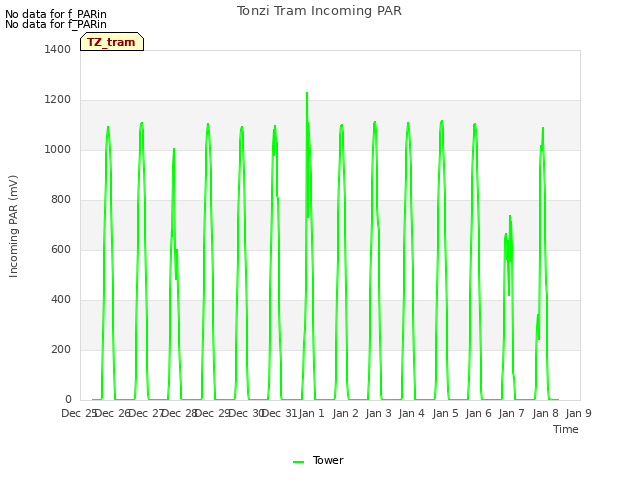The image size is (640, 480).
Task: Click the Jan 1 spike peak above 1200
Action: point(307,93)
